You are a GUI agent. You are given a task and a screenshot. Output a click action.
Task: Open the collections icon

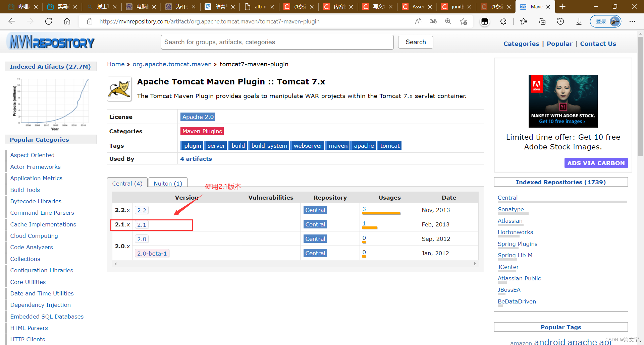542,21
